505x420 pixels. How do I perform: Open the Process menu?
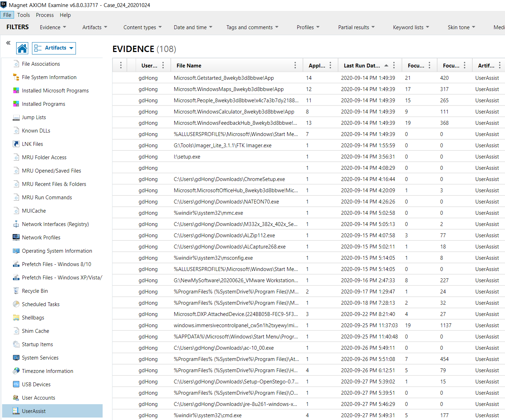pyautogui.click(x=45, y=15)
